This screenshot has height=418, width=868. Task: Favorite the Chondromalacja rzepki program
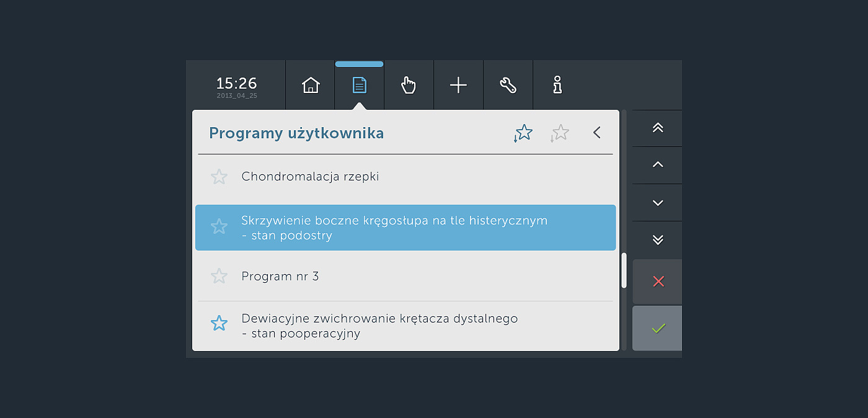pyautogui.click(x=219, y=177)
